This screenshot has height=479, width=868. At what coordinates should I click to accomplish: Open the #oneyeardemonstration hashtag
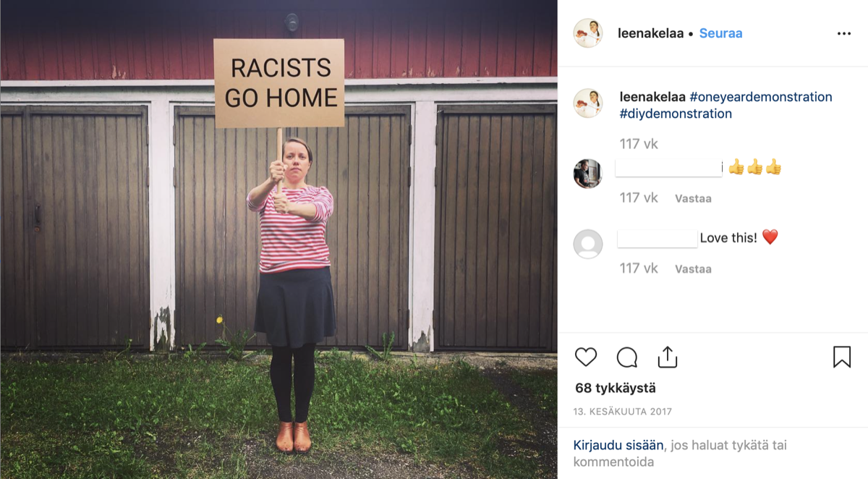761,97
